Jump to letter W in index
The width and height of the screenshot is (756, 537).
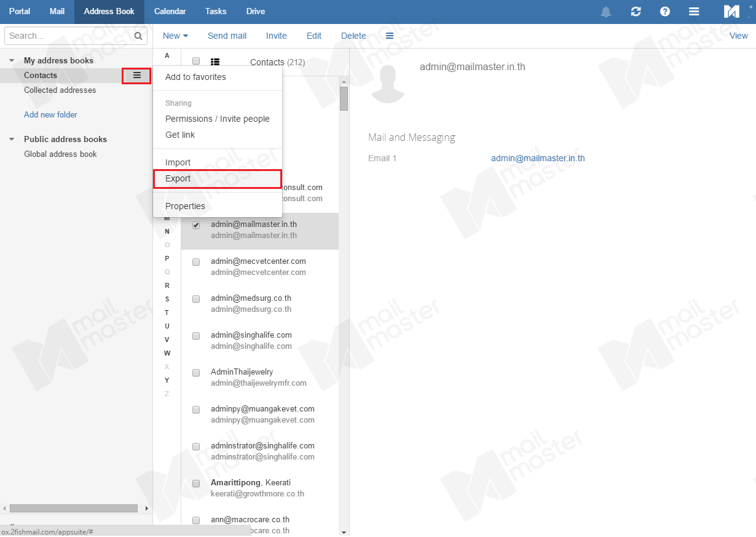(167, 353)
